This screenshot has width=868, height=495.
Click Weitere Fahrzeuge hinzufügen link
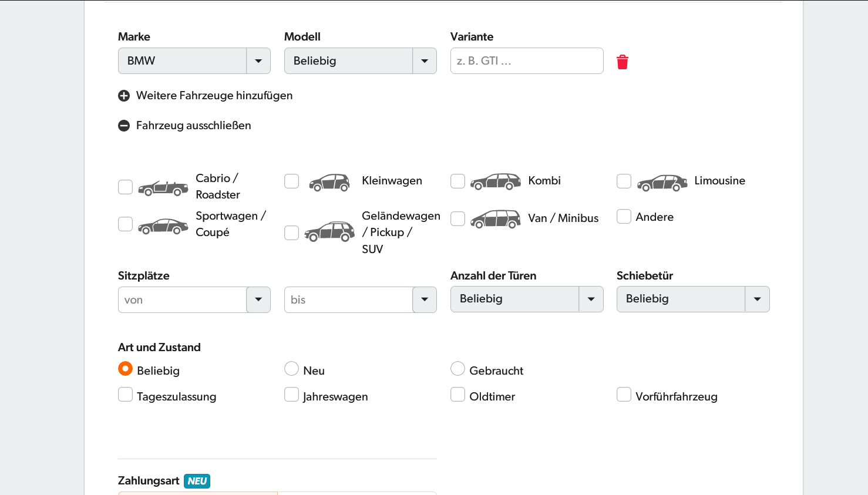[214, 96]
